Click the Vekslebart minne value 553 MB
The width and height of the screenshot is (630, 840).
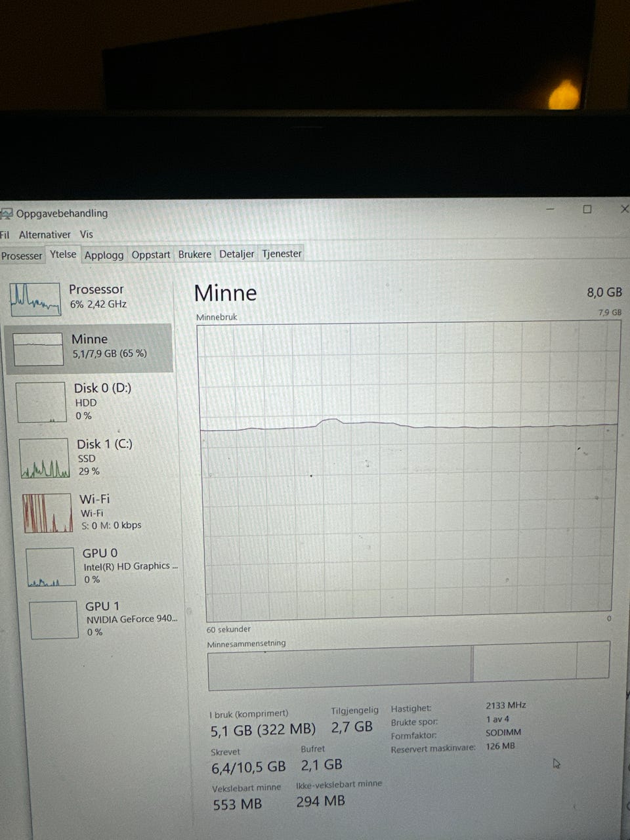(238, 805)
